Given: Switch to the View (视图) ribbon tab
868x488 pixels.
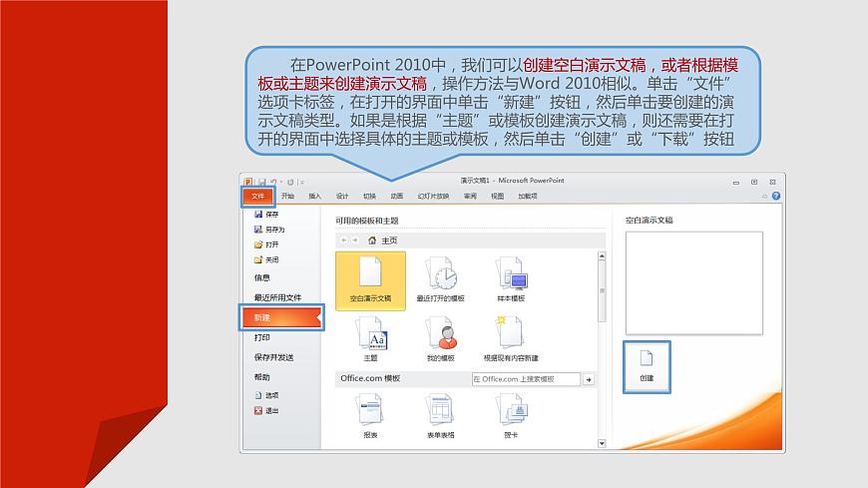Looking at the screenshot, I should click(497, 196).
